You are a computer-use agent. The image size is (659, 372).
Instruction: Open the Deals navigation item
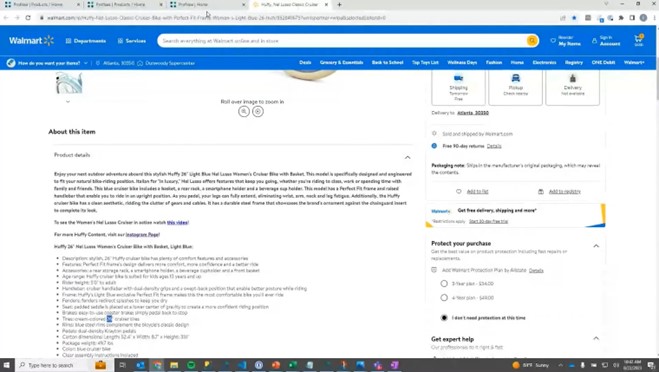pos(305,62)
